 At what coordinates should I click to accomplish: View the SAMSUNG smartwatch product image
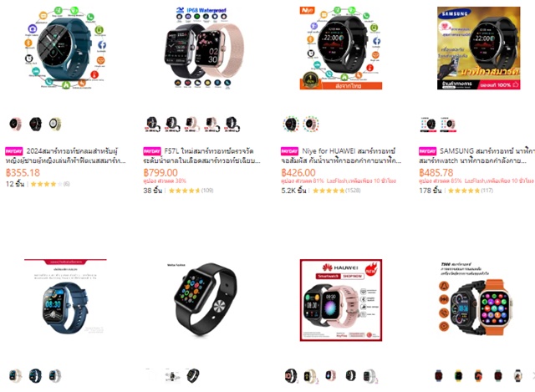[x=479, y=48]
